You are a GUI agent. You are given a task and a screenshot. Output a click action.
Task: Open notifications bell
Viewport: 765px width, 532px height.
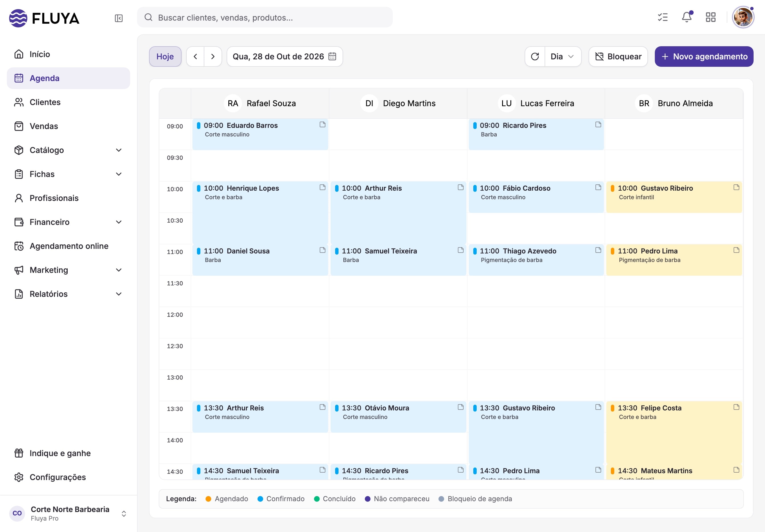[x=687, y=17]
